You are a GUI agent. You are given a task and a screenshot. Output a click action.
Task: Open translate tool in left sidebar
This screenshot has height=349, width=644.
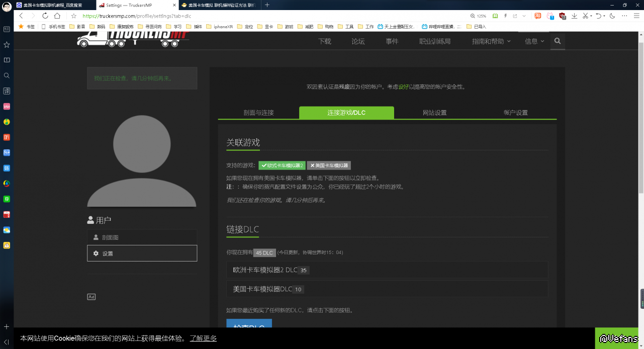(7, 91)
